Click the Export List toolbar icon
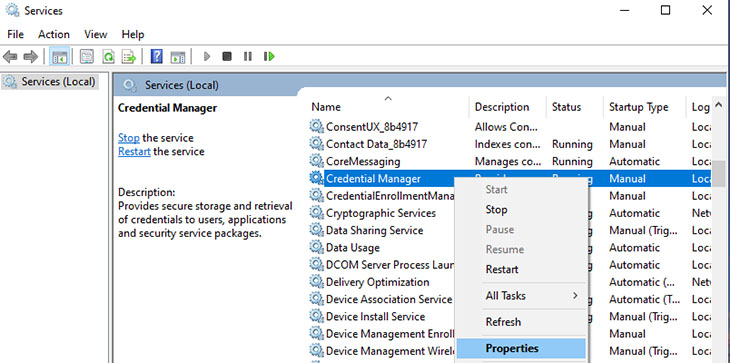 (x=128, y=57)
